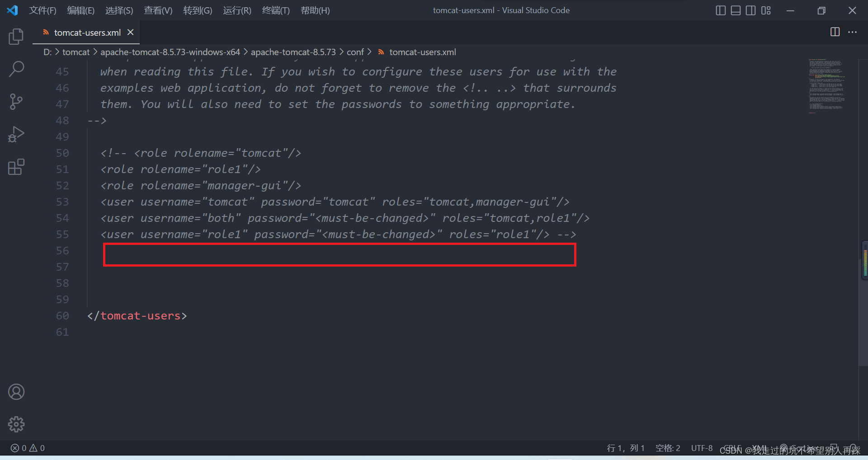Open the 文件(F) menu

[43, 10]
